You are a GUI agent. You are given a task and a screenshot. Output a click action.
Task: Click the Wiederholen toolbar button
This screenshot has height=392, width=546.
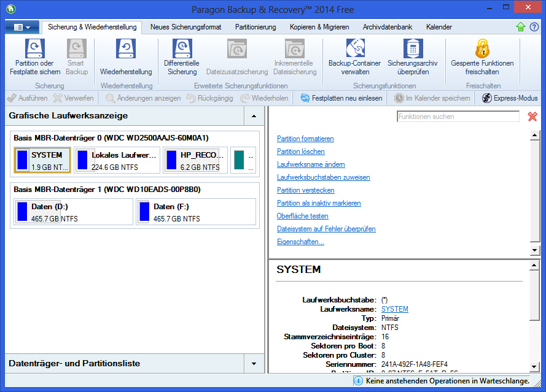tap(264, 98)
